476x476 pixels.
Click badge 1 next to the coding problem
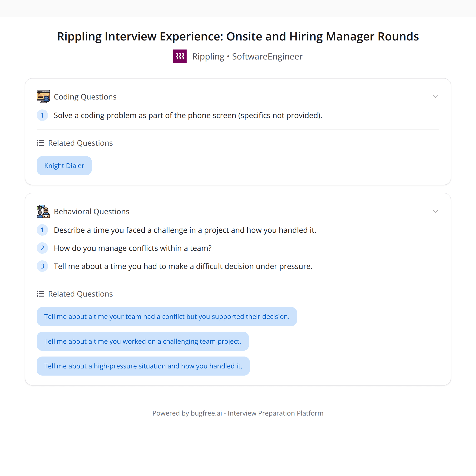pos(42,115)
